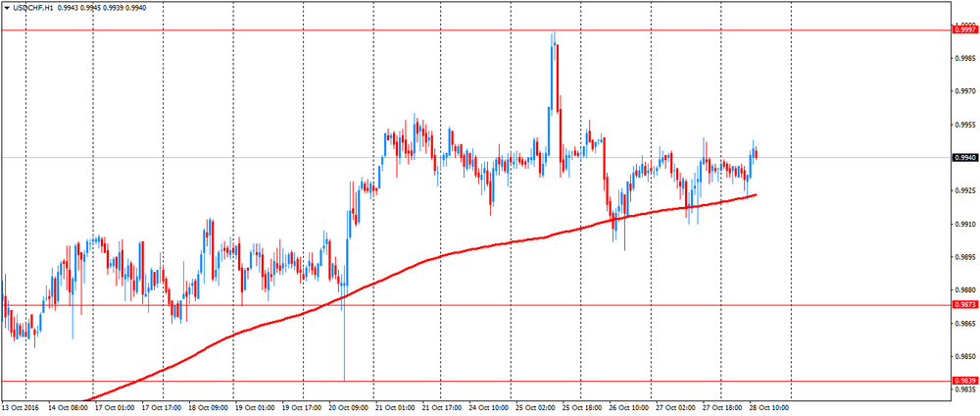This screenshot has height=416, width=980.
Task: Click the small triangle before USDCHF.H1
Action: pos(6,8)
